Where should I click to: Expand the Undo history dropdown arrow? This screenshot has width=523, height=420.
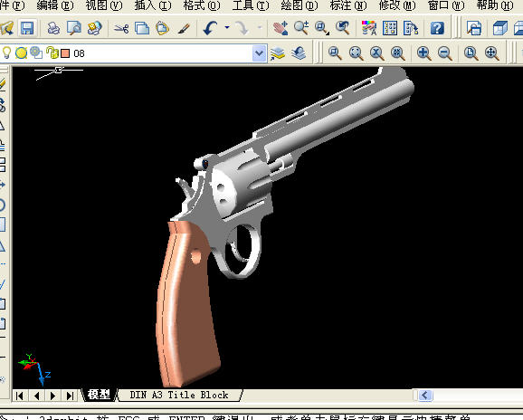point(227,28)
